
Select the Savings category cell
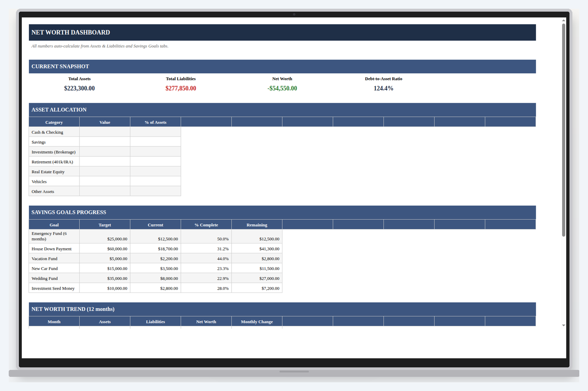click(54, 142)
